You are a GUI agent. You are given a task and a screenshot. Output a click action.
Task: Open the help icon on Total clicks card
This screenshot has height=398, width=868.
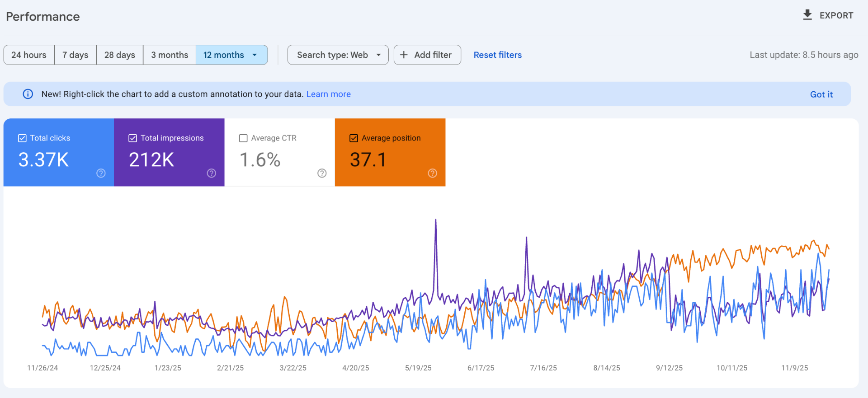click(x=101, y=173)
